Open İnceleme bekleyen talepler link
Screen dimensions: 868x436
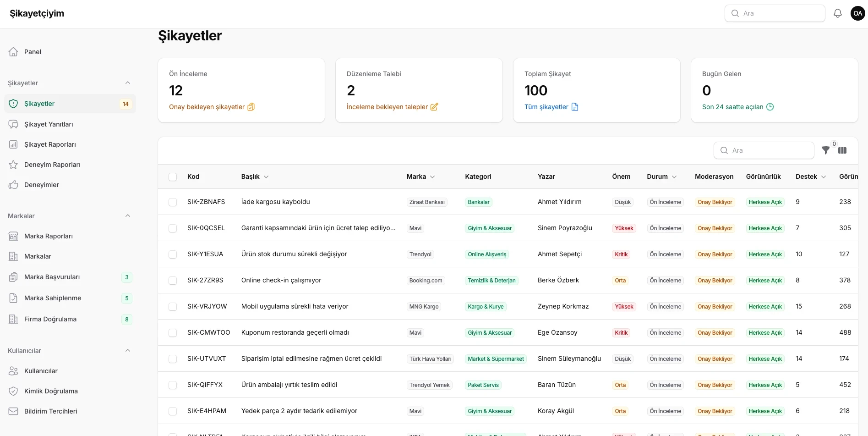click(x=392, y=107)
